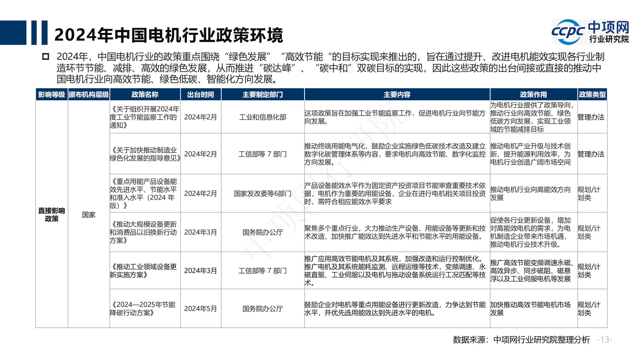The height and width of the screenshot is (362, 644).
Task: Select the 政策作用 column header
Action: click(x=533, y=95)
